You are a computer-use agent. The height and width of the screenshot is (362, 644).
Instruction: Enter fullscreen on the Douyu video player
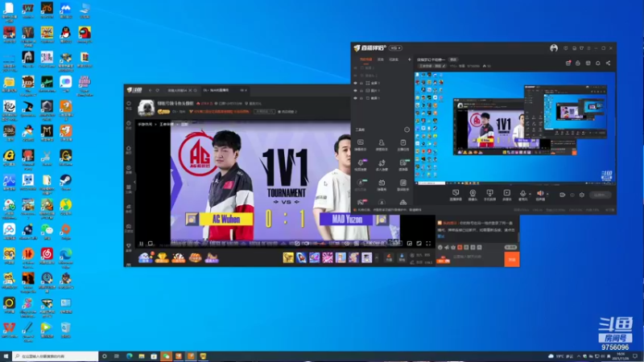click(428, 244)
